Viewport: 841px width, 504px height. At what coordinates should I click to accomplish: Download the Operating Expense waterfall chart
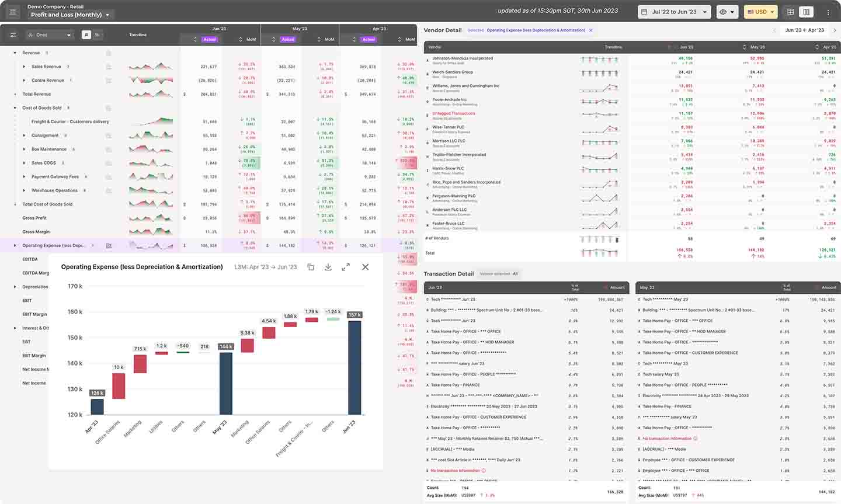coord(328,267)
